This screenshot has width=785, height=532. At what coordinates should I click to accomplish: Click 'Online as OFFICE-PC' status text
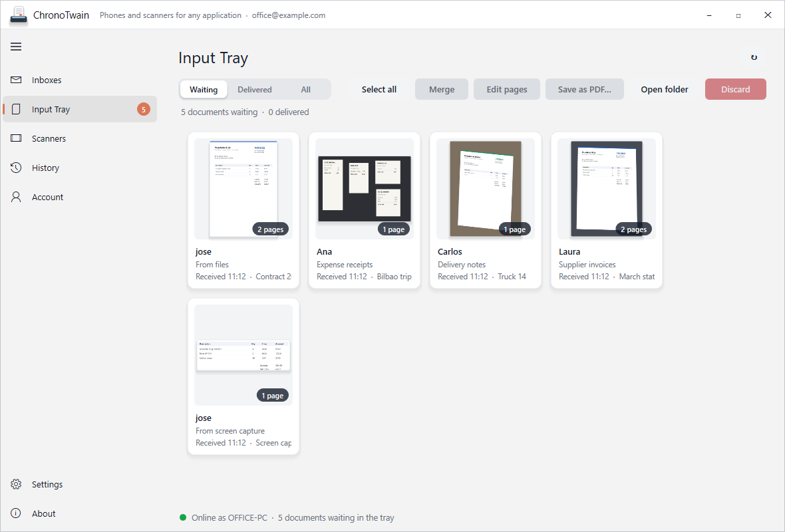tap(230, 517)
